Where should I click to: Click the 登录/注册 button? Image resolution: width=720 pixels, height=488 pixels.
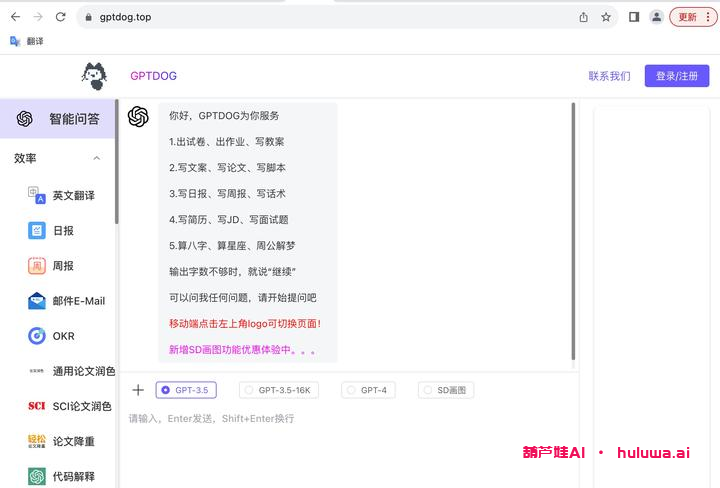pos(676,76)
